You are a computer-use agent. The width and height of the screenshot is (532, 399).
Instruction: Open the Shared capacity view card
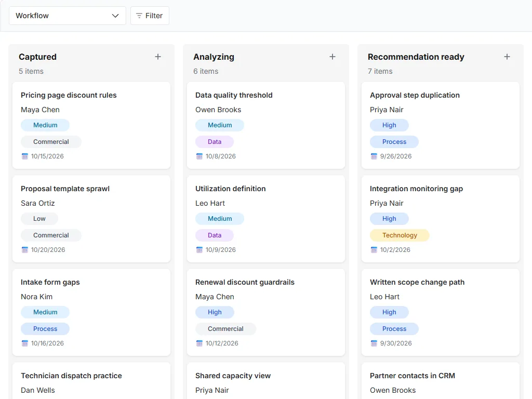266,381
